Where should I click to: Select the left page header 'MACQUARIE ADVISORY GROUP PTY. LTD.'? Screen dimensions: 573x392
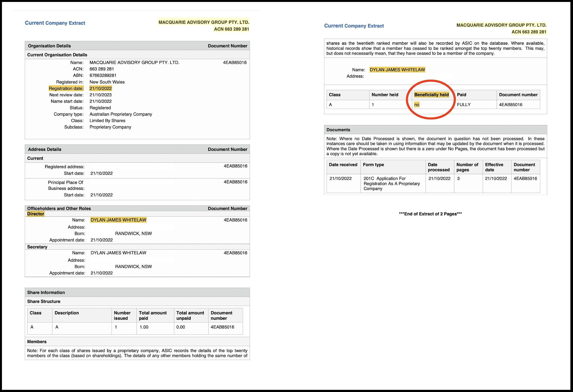[204, 22]
